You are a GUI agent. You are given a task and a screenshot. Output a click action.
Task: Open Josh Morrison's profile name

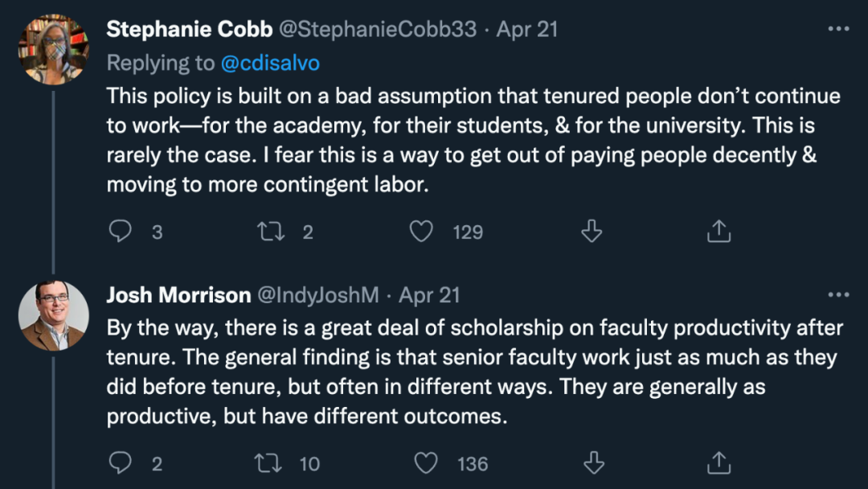click(178, 295)
